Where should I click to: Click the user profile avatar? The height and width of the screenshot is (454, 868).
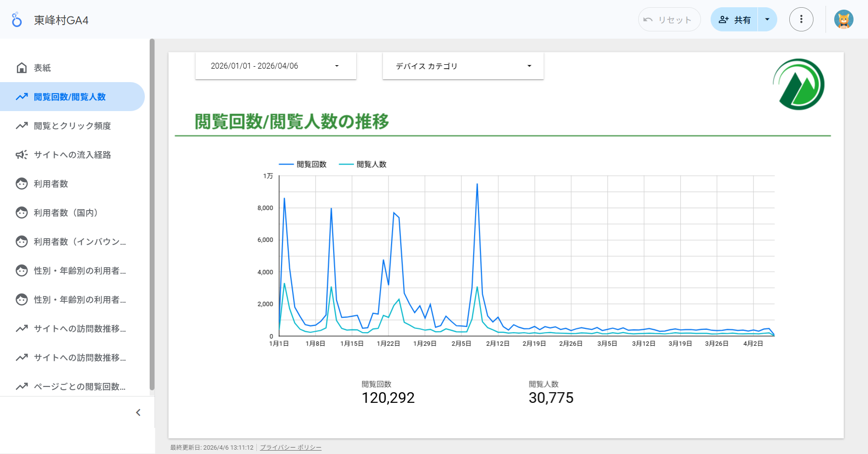843,19
